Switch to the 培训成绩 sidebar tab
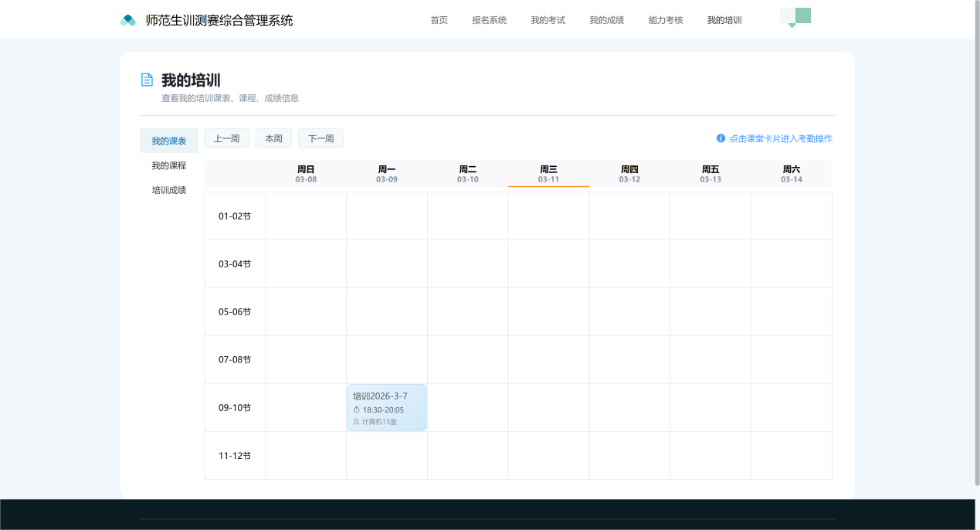This screenshot has height=530, width=980. [x=169, y=190]
